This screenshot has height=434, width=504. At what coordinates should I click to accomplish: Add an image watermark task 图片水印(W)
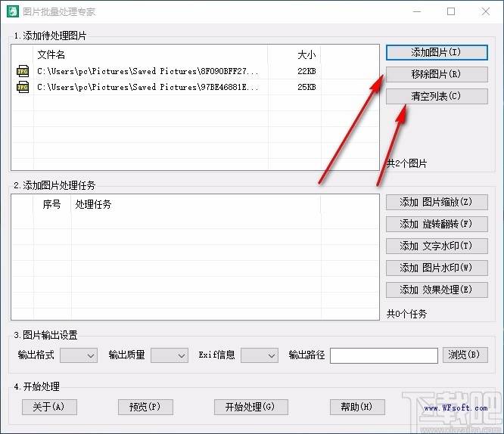pos(437,268)
